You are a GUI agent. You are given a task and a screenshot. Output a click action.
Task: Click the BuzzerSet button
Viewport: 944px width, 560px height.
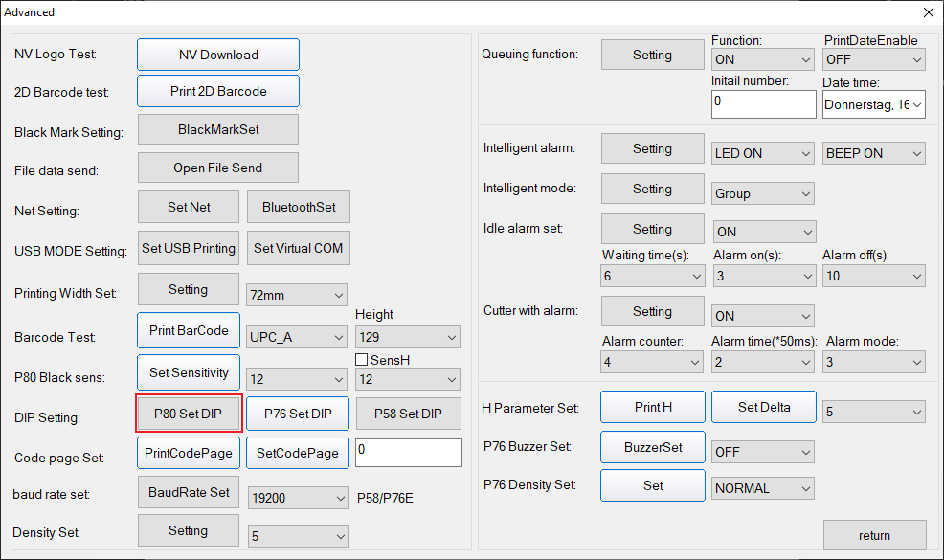point(652,446)
